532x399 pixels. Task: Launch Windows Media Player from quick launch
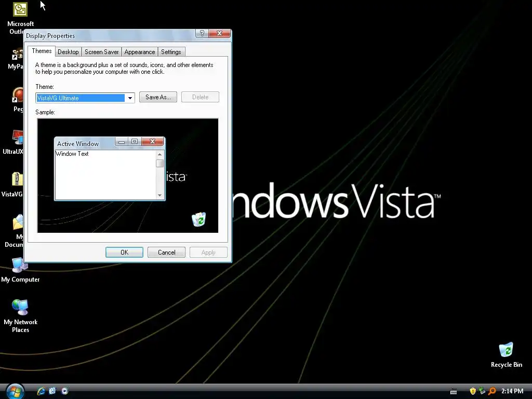[64, 391]
